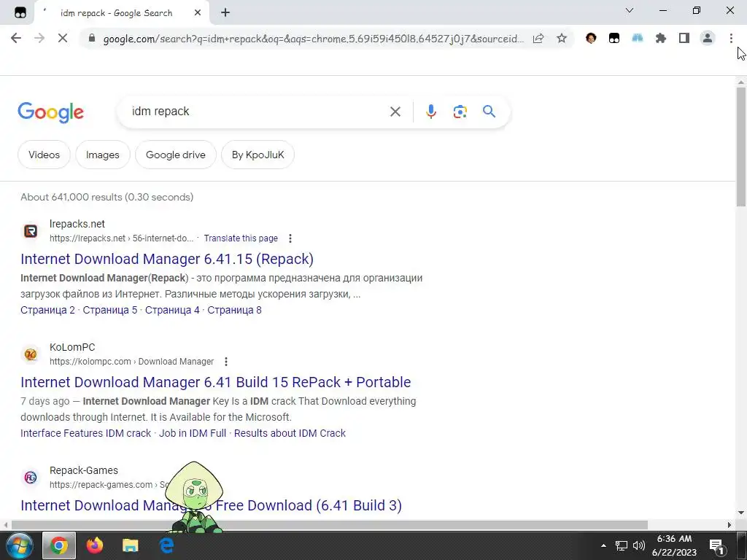Open Interface Features IDM crack sitelink
Screen dimensions: 747x560
click(86, 433)
